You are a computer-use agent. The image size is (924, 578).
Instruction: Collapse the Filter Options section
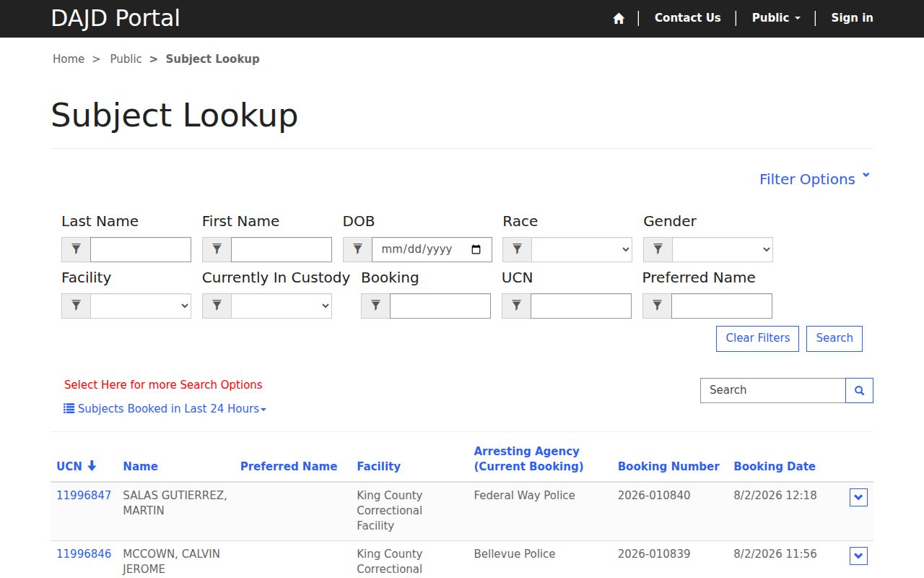tap(815, 179)
